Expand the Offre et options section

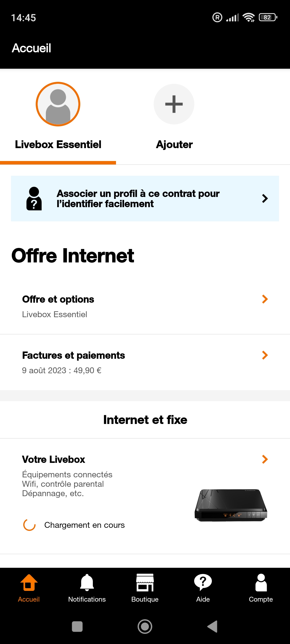[x=145, y=306]
